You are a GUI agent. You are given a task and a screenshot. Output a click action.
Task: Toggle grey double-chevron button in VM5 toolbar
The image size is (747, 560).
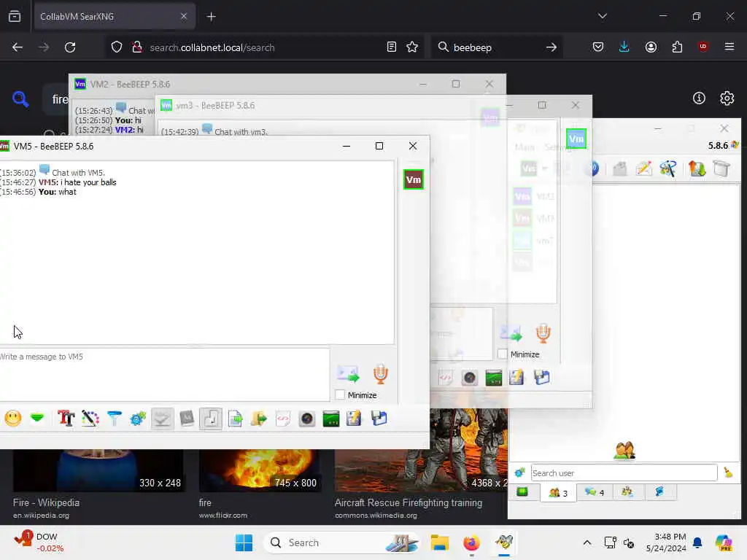tap(163, 419)
